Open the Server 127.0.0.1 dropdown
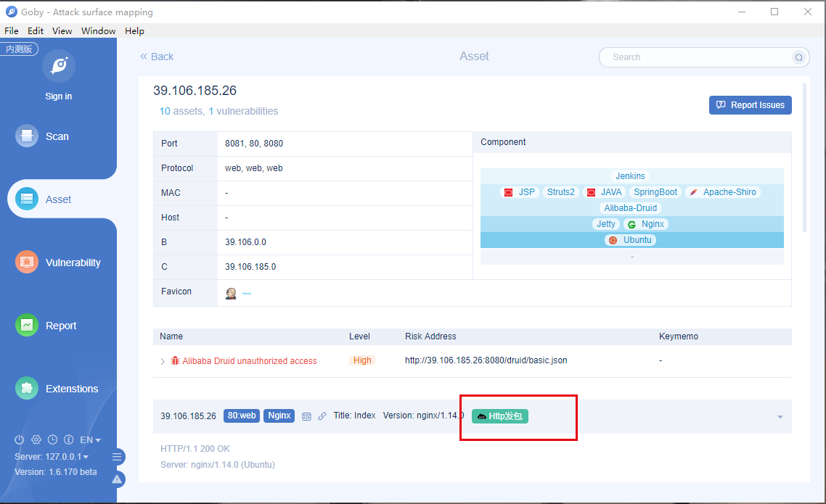This screenshot has width=826, height=504. pyautogui.click(x=52, y=457)
